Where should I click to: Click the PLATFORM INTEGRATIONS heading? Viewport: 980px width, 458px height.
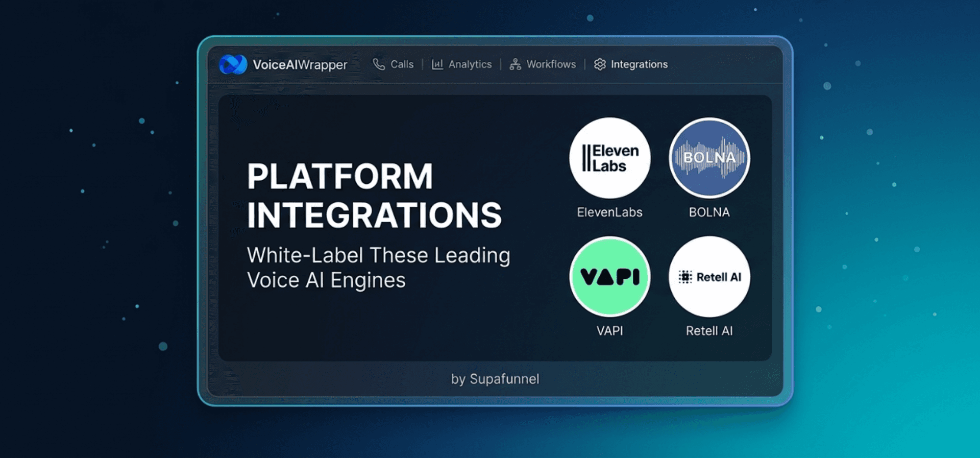375,196
